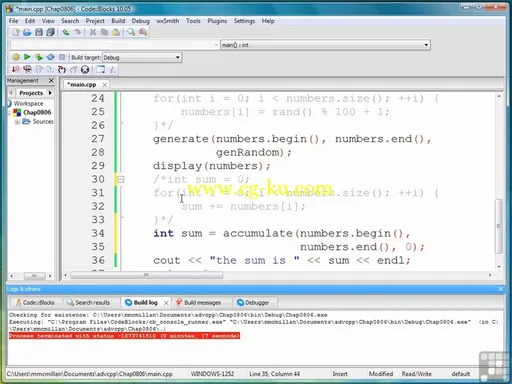Collapse the code fold marker at line 30
The image size is (512, 384).
click(x=121, y=180)
